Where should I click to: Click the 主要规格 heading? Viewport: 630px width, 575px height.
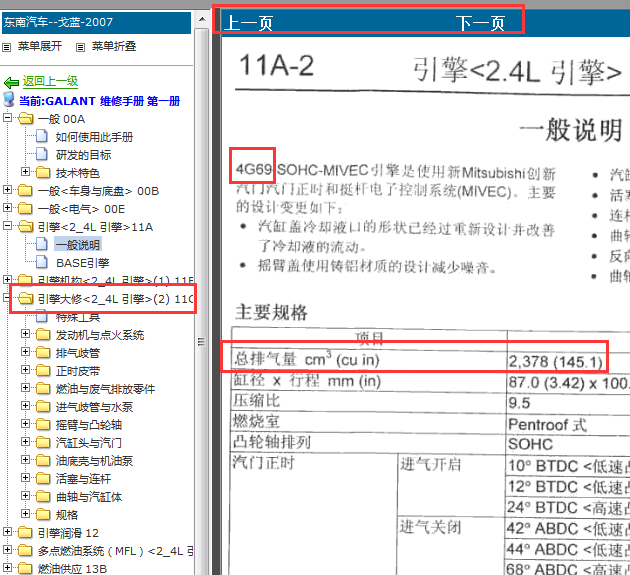(x=272, y=312)
